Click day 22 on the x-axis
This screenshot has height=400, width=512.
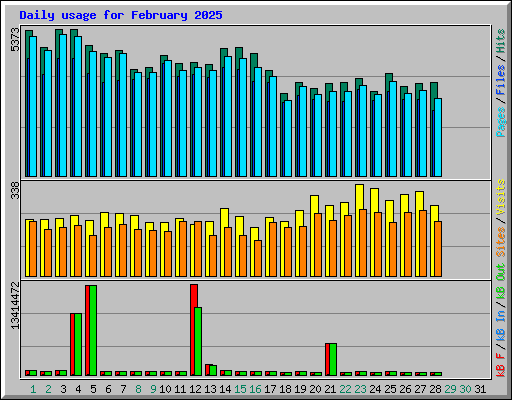[345, 389]
